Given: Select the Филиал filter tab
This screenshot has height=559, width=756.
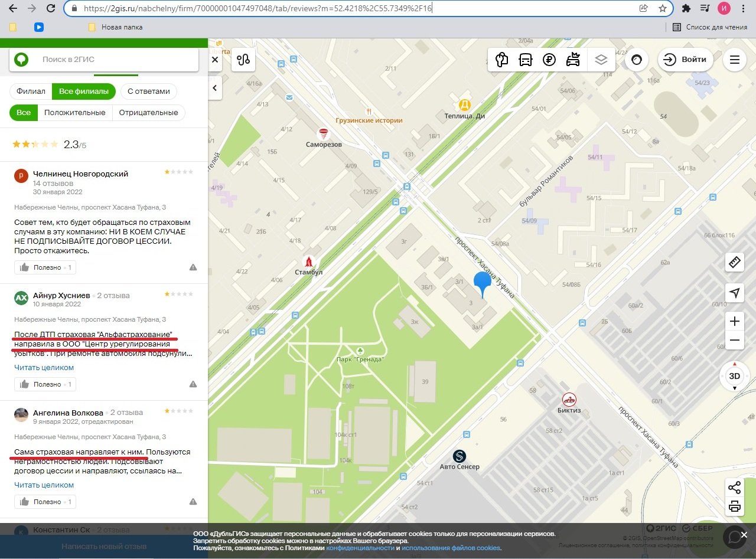Looking at the screenshot, I should [31, 91].
